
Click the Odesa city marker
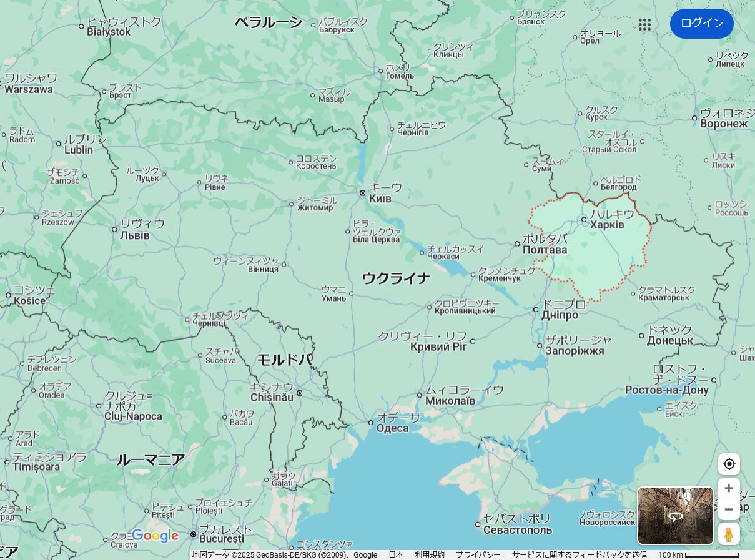(x=371, y=423)
